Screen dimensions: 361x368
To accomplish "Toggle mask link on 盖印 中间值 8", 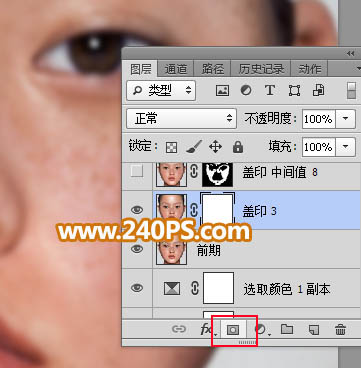I will pos(194,172).
